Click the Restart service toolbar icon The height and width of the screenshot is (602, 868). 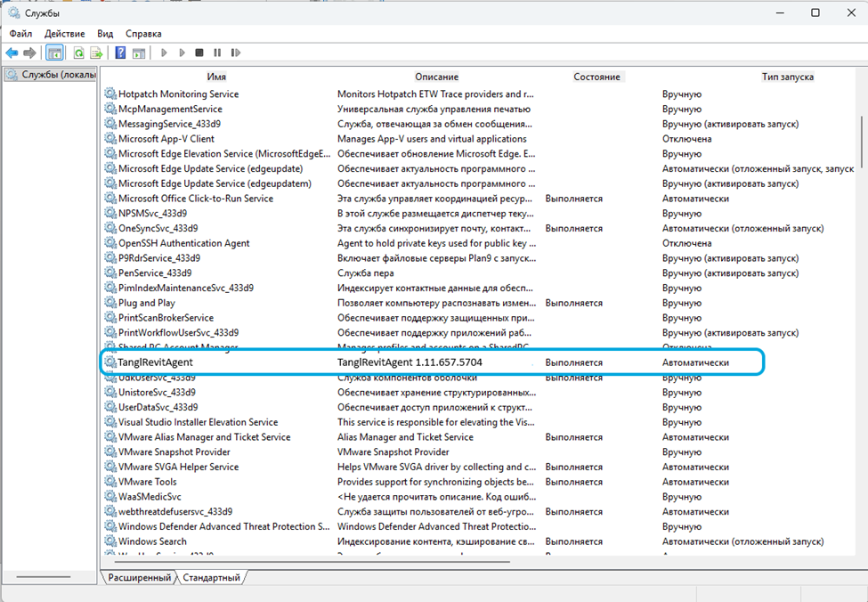pyautogui.click(x=236, y=53)
